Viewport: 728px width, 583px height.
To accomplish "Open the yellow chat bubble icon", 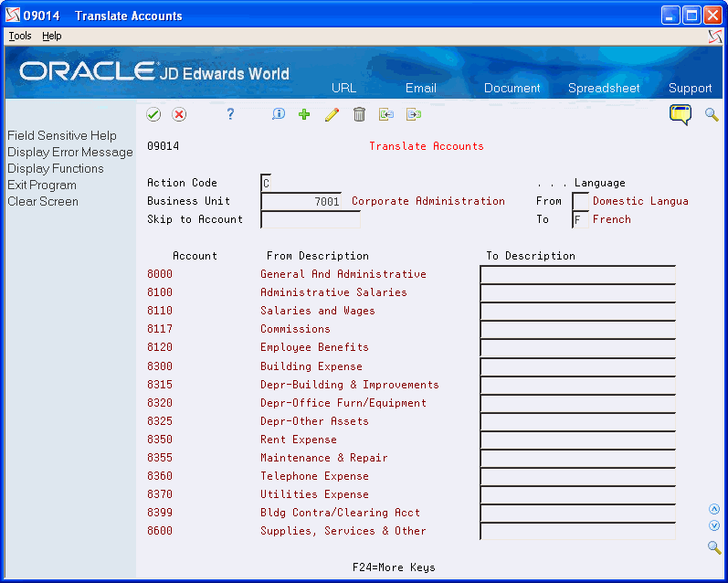I will [681, 114].
